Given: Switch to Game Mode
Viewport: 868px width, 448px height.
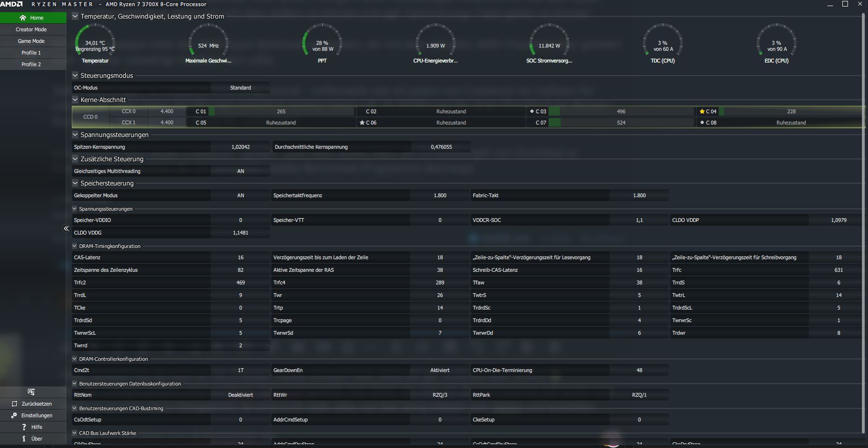Looking at the screenshot, I should pos(33,41).
